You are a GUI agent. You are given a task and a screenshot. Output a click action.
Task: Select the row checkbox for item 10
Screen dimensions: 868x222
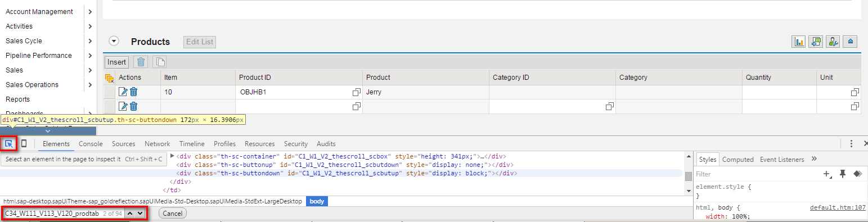coord(109,92)
